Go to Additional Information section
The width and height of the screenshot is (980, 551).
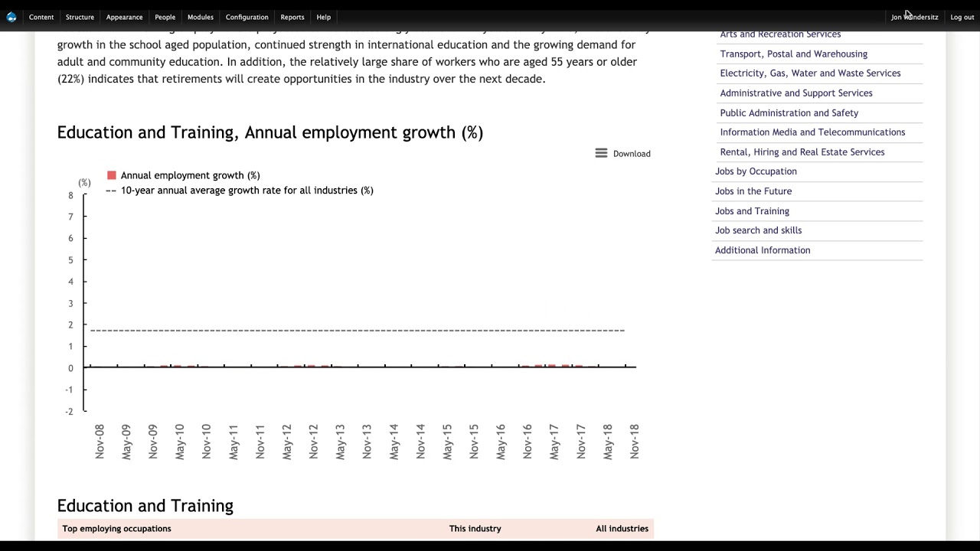(x=762, y=250)
